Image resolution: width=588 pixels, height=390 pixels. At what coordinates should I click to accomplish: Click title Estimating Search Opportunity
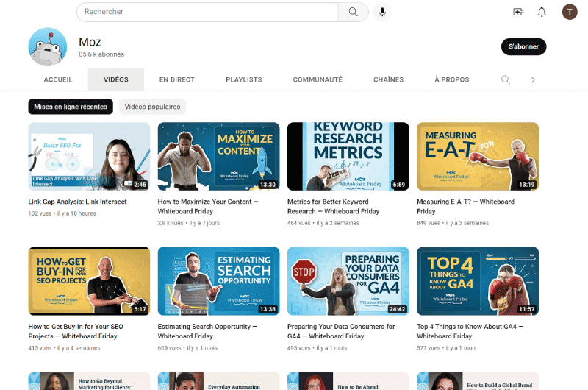pyautogui.click(x=207, y=331)
